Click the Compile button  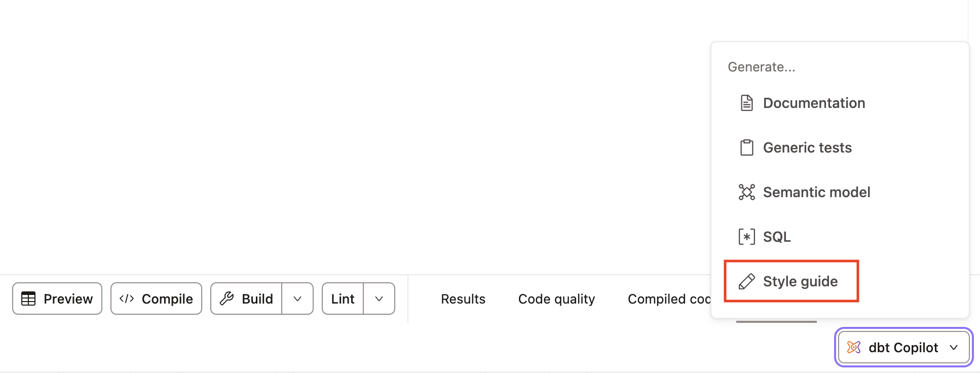156,299
